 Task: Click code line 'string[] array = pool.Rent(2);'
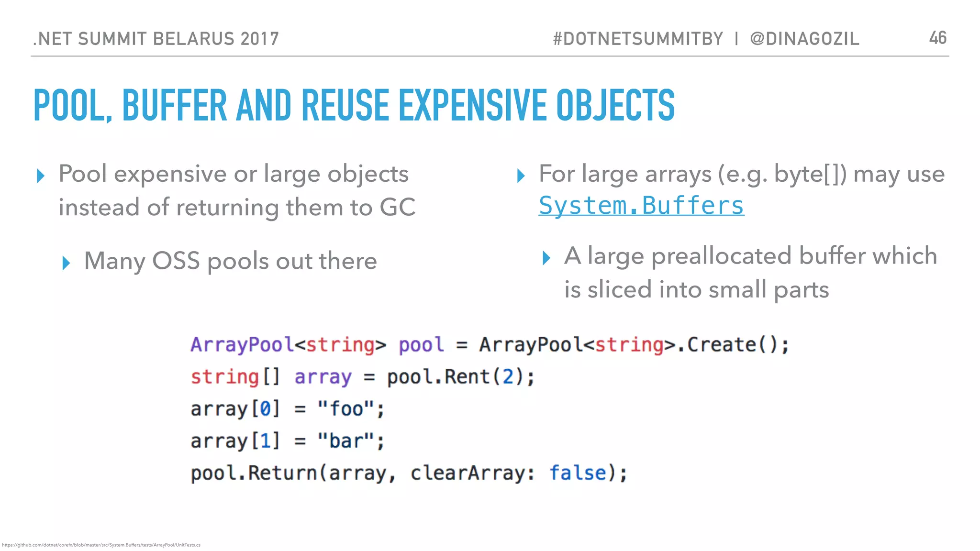click(x=362, y=377)
